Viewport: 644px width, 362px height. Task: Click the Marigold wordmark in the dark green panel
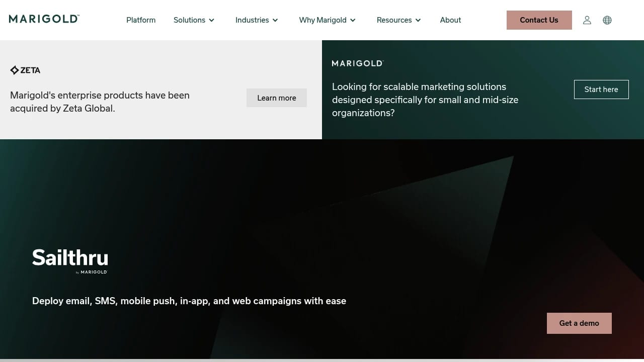click(358, 63)
